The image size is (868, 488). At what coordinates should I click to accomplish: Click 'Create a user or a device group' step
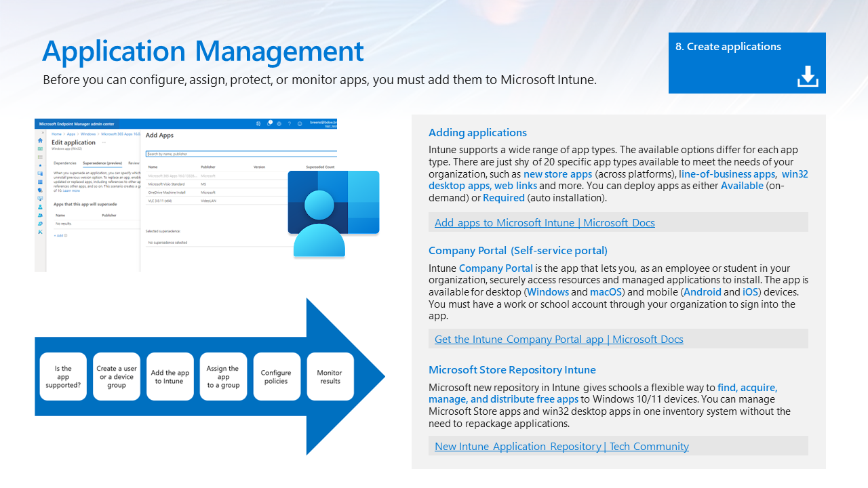point(117,376)
